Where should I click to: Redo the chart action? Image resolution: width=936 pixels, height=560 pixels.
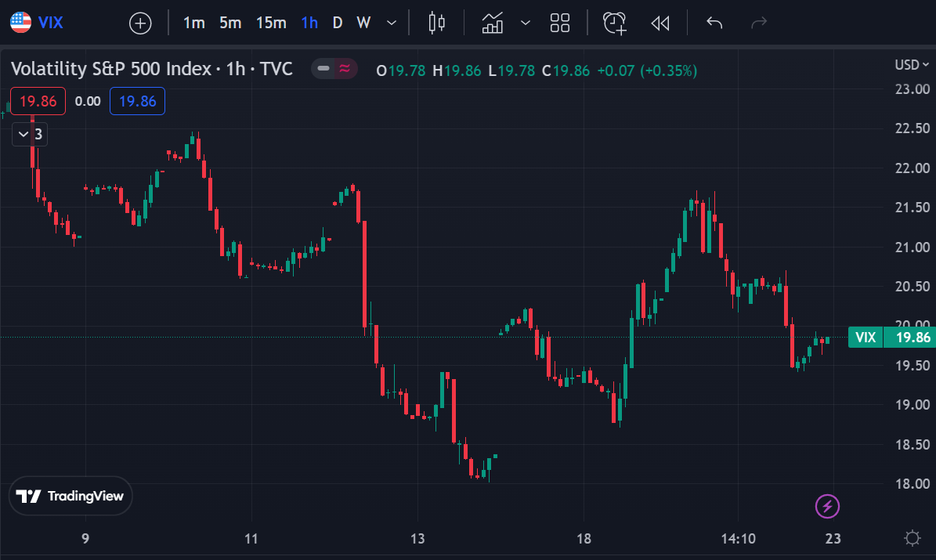[x=759, y=23]
